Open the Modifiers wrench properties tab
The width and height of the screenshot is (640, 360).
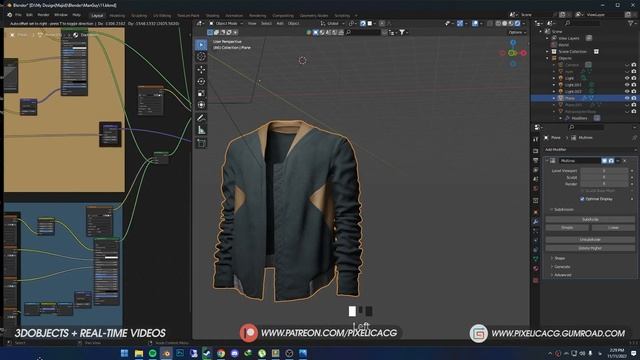click(536, 222)
